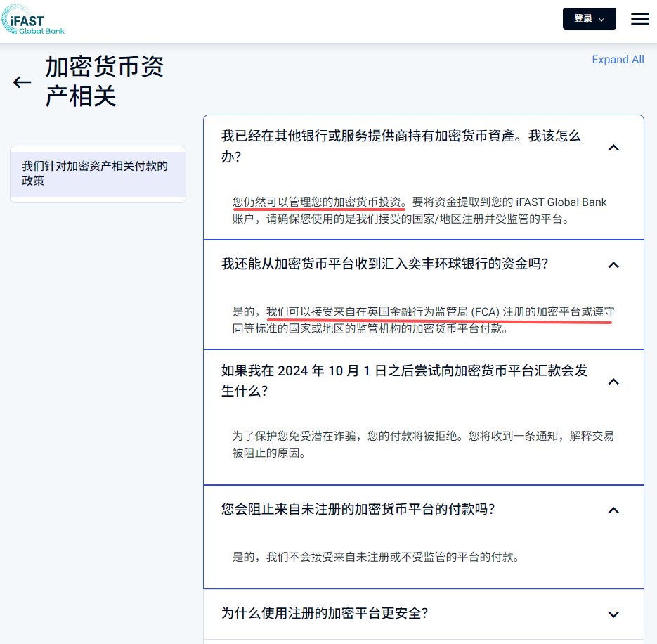Go back using the left arrow icon
The width and height of the screenshot is (657, 644).
[22, 82]
